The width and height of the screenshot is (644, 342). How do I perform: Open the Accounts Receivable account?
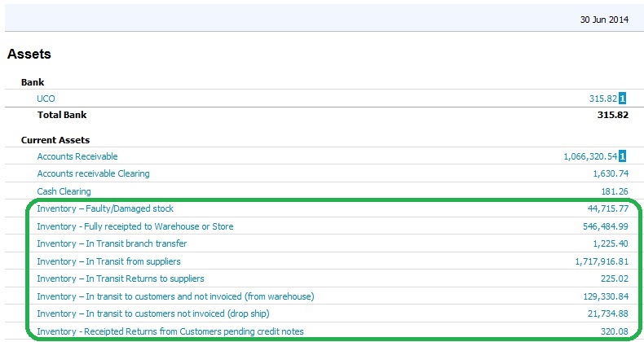77,156
